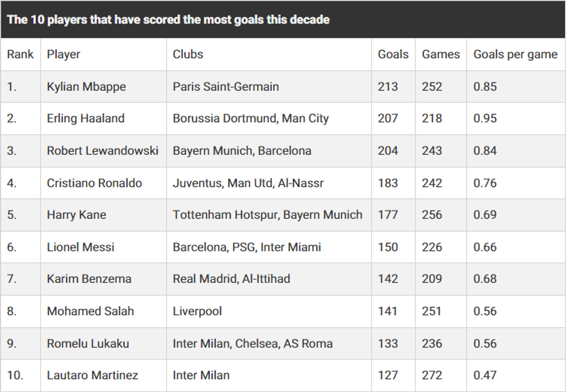Click the Goals per game header
567x392 pixels.
click(x=516, y=54)
